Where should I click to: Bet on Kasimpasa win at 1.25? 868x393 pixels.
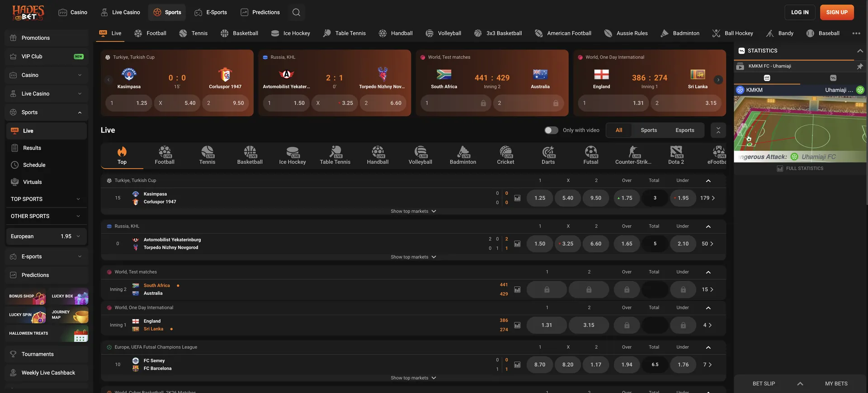tap(539, 198)
